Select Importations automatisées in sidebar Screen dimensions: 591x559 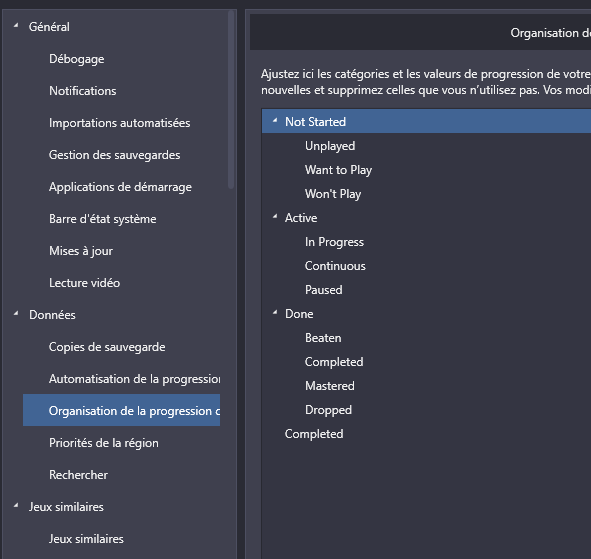click(x=119, y=123)
